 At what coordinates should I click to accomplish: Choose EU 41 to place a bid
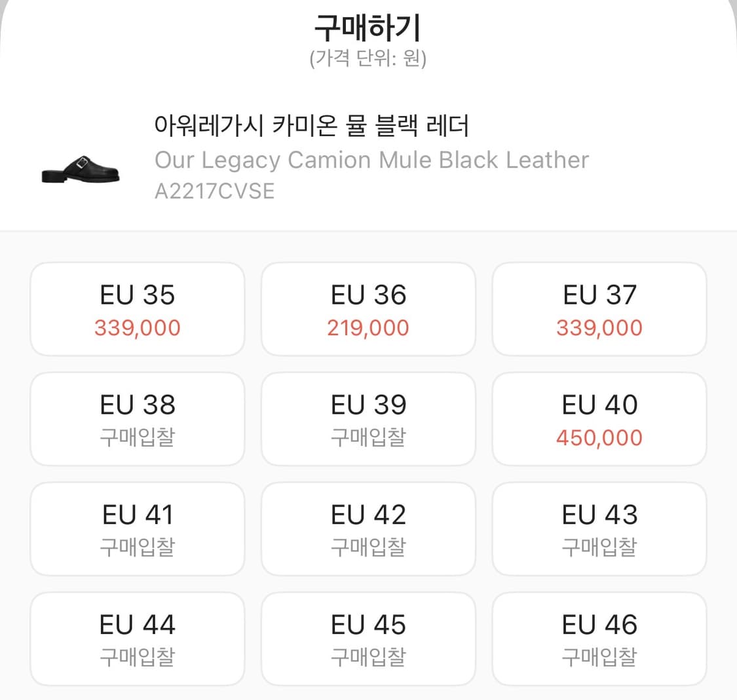tap(137, 528)
